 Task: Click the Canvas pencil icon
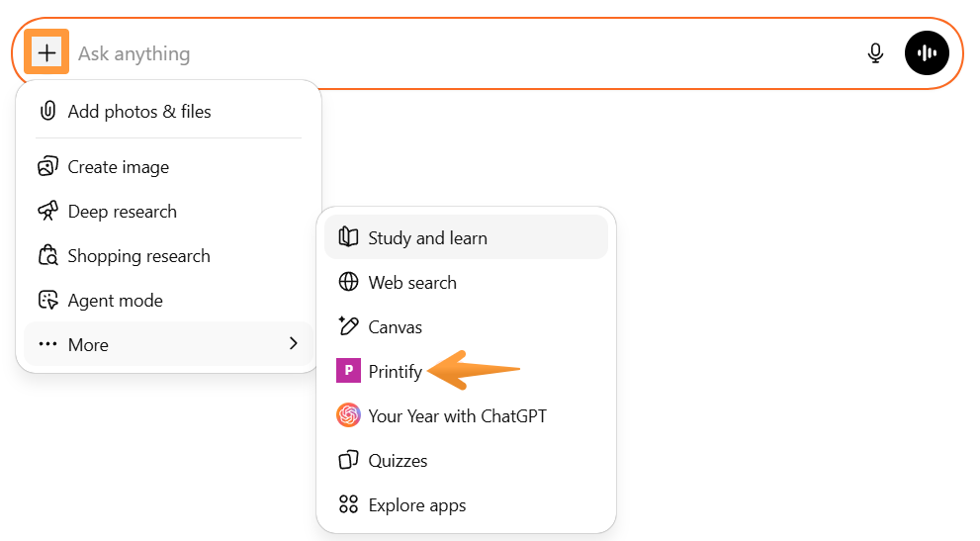348,325
